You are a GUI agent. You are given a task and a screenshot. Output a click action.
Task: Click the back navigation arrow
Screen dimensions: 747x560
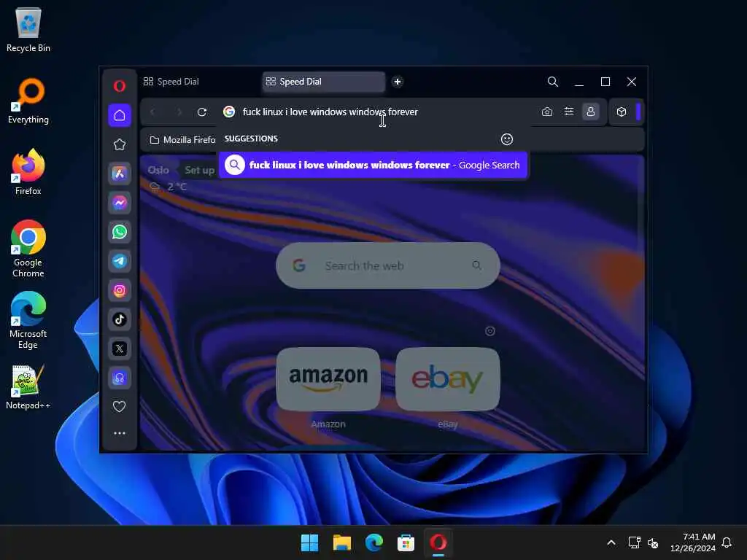(x=152, y=112)
